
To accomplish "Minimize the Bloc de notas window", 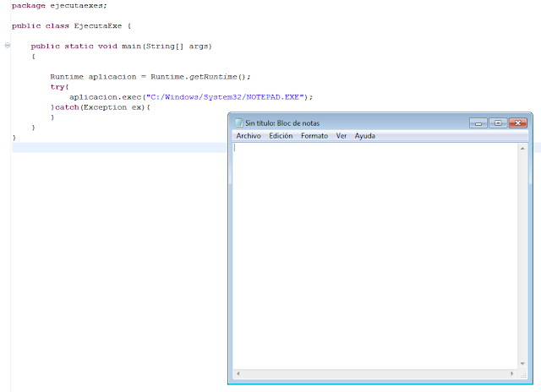I will pos(478,123).
